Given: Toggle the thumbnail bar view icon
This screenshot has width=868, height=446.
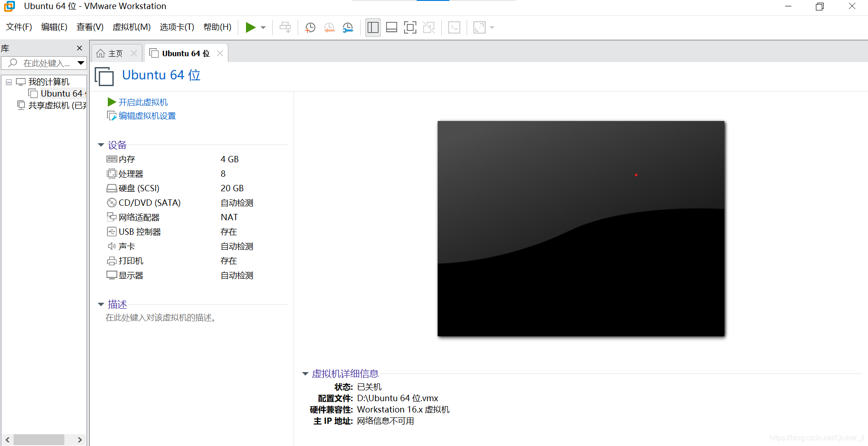Looking at the screenshot, I should pyautogui.click(x=391, y=28).
